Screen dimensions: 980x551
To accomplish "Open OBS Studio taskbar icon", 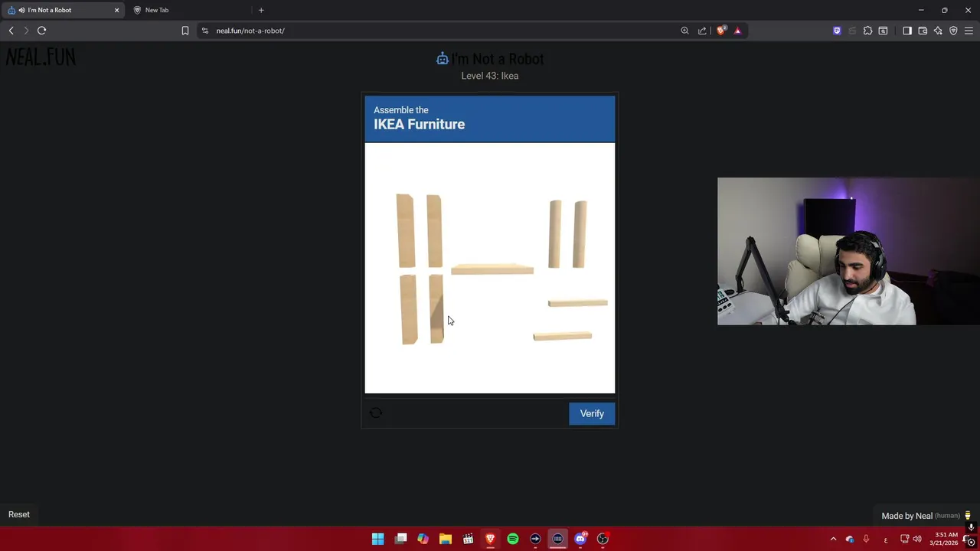I will coord(603,539).
